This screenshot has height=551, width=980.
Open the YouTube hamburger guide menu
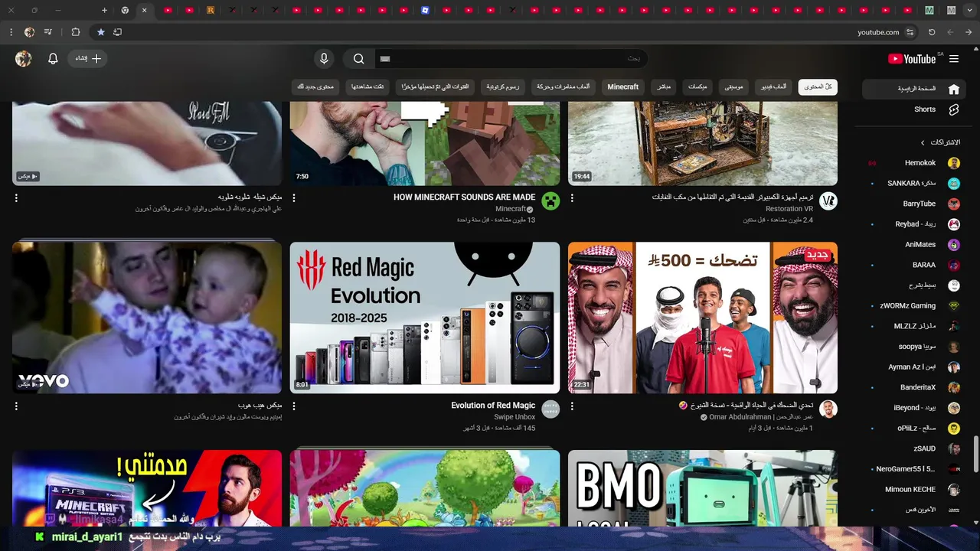tap(954, 59)
